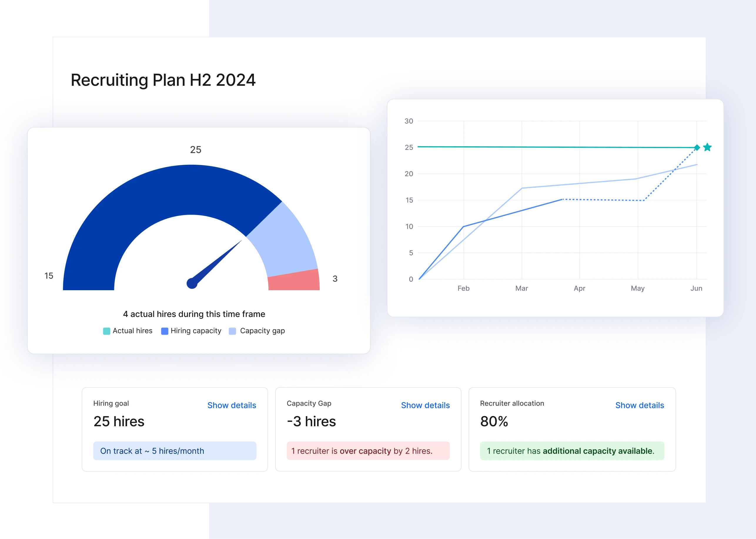The height and width of the screenshot is (539, 756).
Task: Click the 'Hiring capacity' legend label
Action: coord(196,331)
